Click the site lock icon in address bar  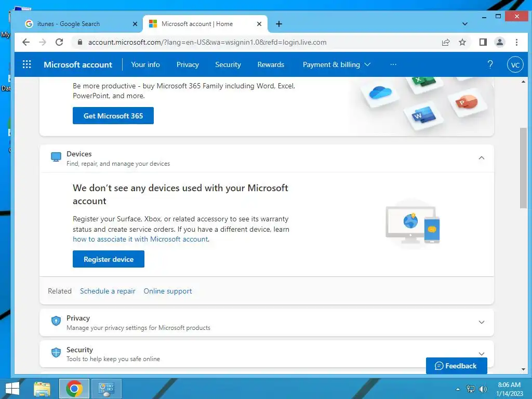pyautogui.click(x=80, y=42)
